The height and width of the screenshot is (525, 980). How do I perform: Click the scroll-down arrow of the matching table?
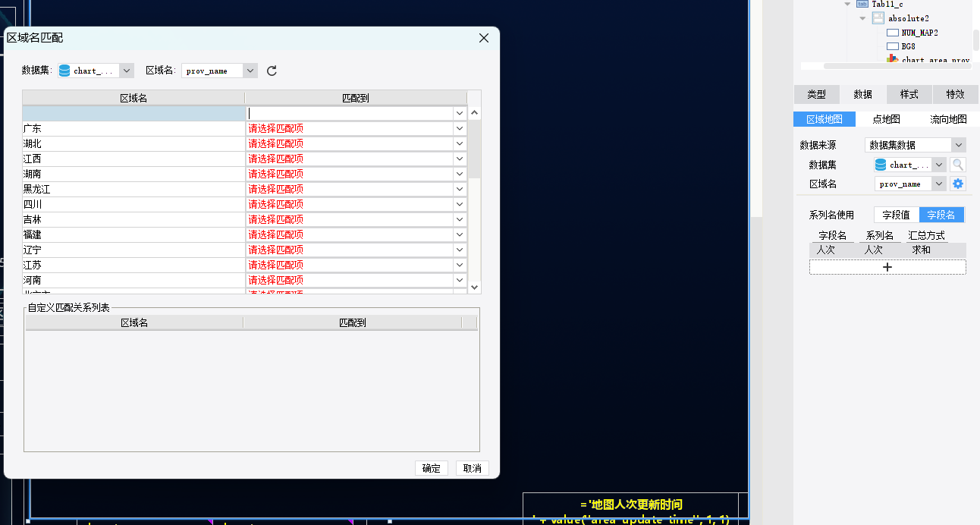tap(475, 287)
